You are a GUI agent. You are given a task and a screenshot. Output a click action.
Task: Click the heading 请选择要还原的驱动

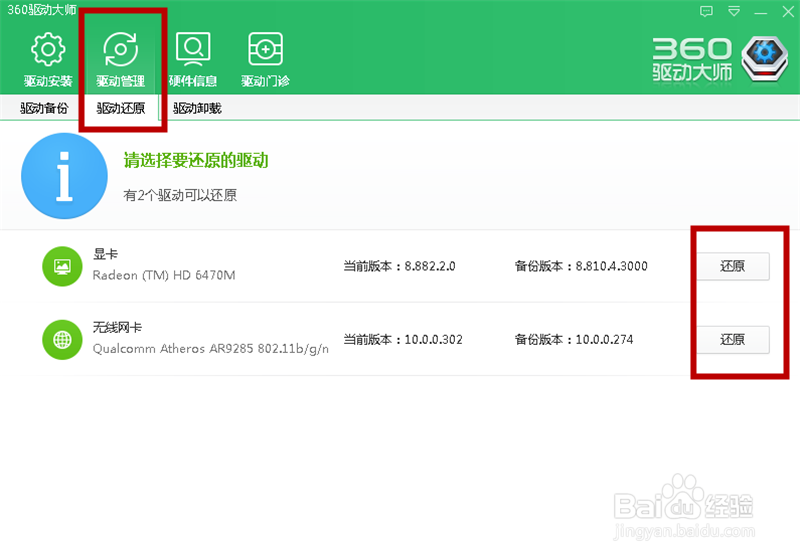(196, 160)
